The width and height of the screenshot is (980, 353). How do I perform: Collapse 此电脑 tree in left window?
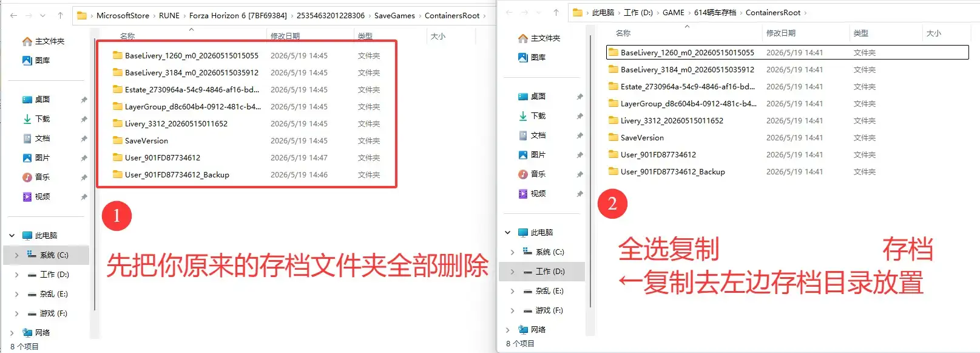tap(12, 236)
